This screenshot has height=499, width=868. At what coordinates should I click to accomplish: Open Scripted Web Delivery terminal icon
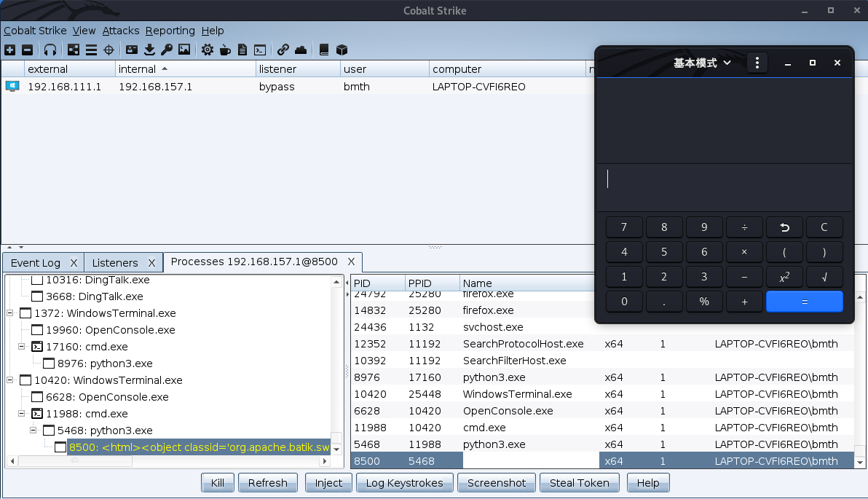260,50
